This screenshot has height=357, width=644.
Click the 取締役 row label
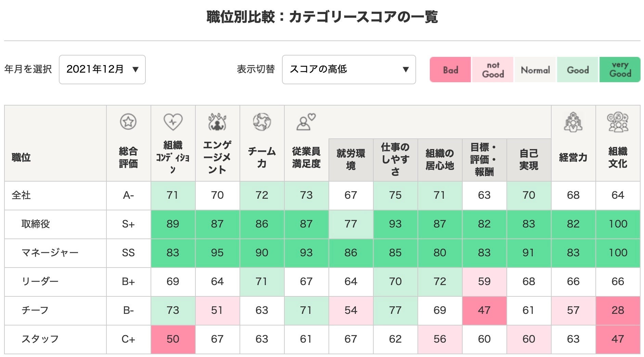coord(36,224)
